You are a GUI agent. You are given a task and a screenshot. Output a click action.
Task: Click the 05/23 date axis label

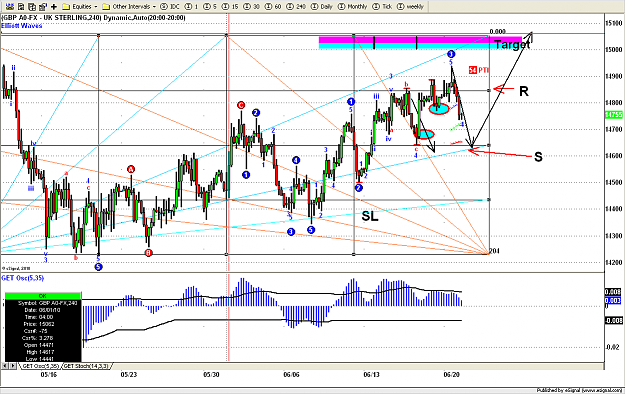(129, 374)
